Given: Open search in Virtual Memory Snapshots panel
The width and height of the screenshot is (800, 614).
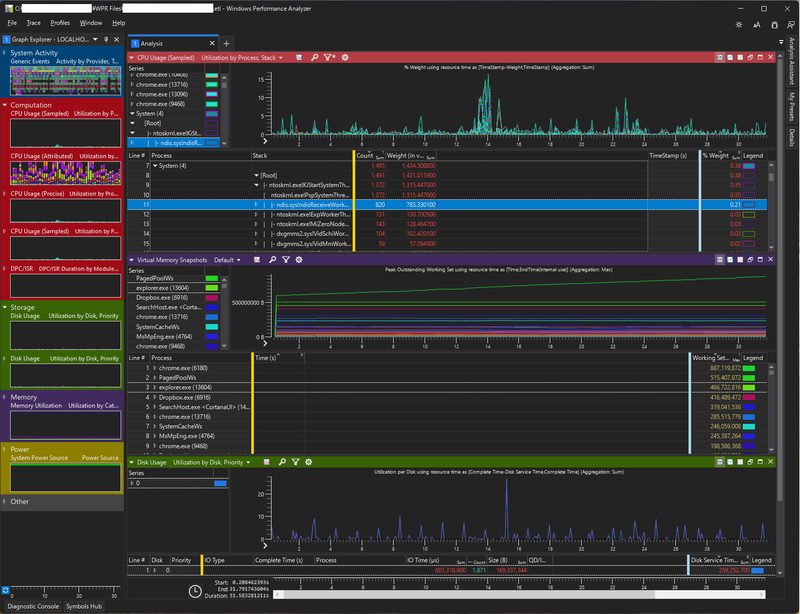Looking at the screenshot, I should tap(272, 260).
